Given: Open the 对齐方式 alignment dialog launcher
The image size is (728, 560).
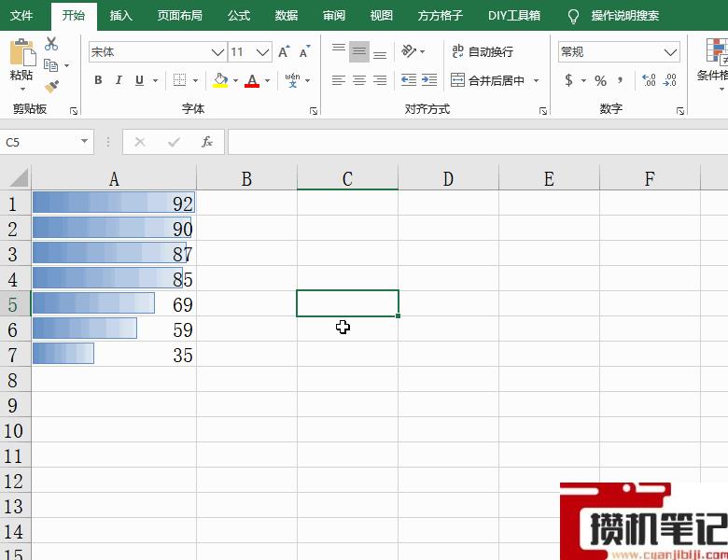Looking at the screenshot, I should pos(543,111).
